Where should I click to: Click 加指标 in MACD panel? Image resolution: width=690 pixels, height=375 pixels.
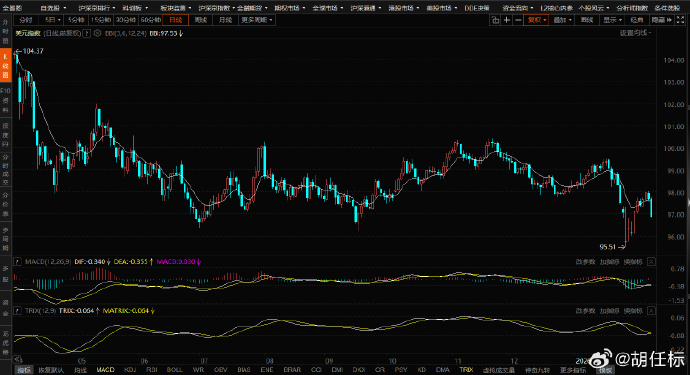(x=609, y=262)
